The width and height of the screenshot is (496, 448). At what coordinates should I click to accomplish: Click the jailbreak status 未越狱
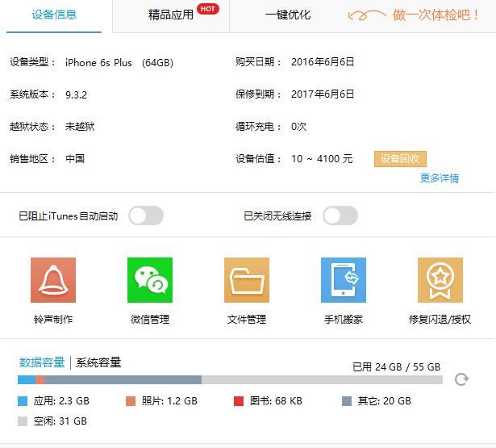click(x=80, y=127)
